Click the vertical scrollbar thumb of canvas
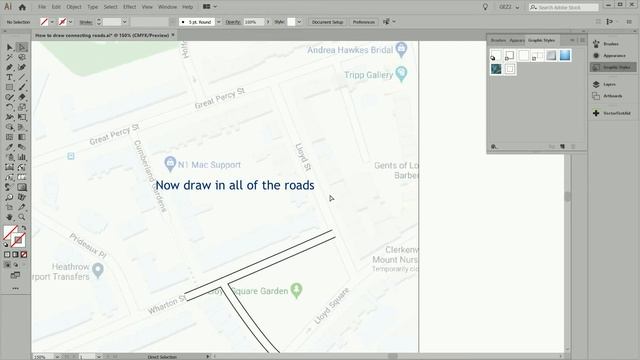Image resolution: width=640 pixels, height=360 pixels. point(567,196)
